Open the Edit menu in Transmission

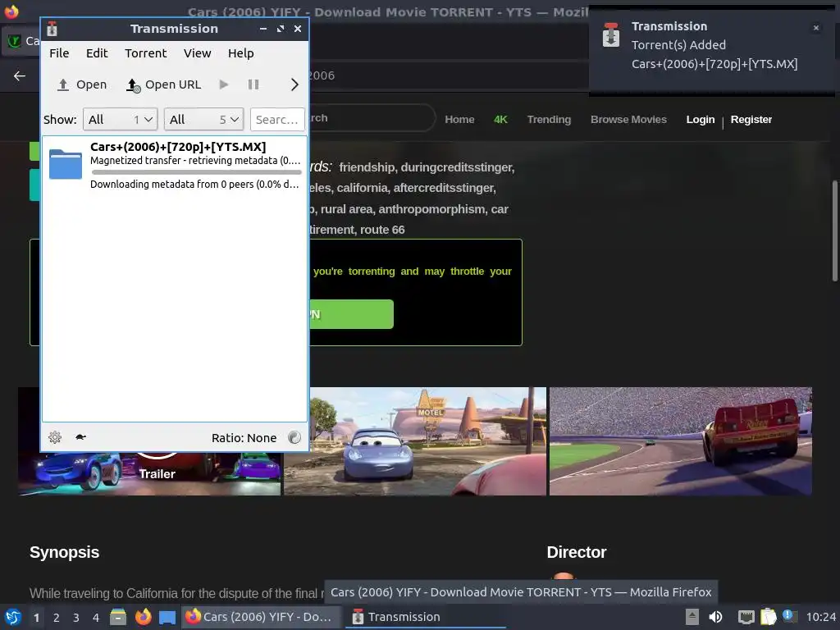97,53
